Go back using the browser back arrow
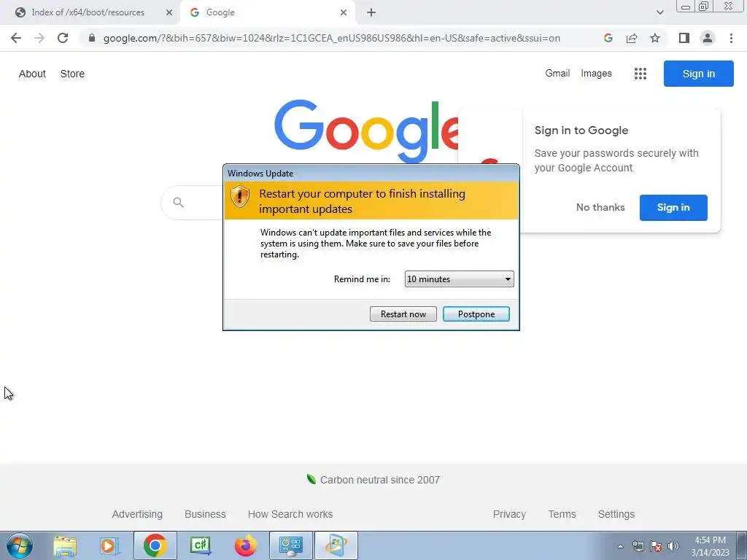The width and height of the screenshot is (747, 560). (16, 38)
